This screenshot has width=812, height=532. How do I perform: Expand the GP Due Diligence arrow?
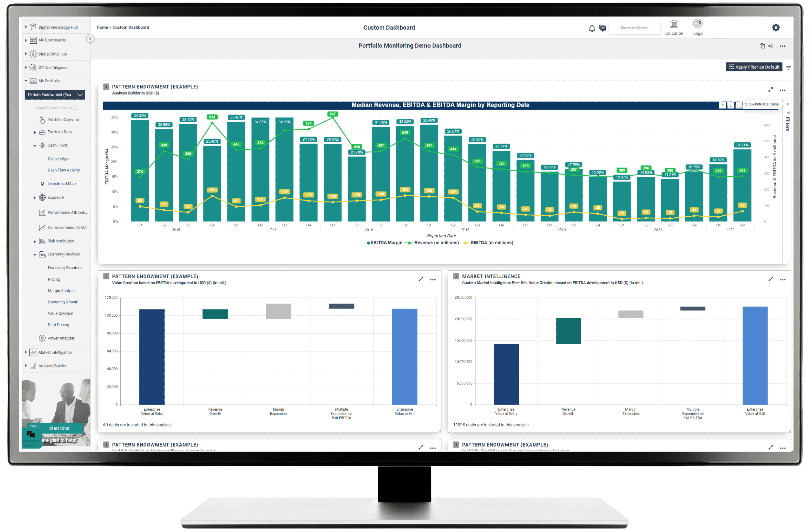pos(26,68)
